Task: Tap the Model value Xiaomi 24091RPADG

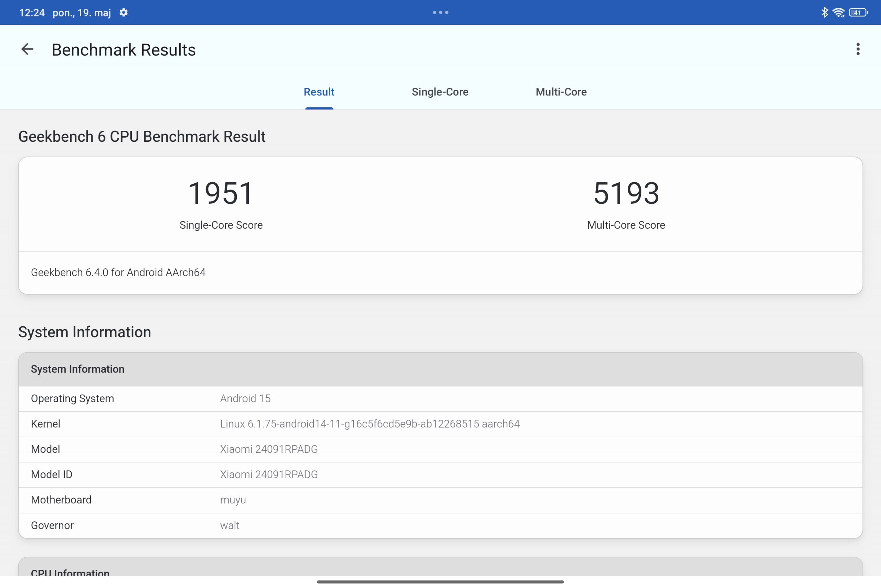Action: tap(269, 449)
